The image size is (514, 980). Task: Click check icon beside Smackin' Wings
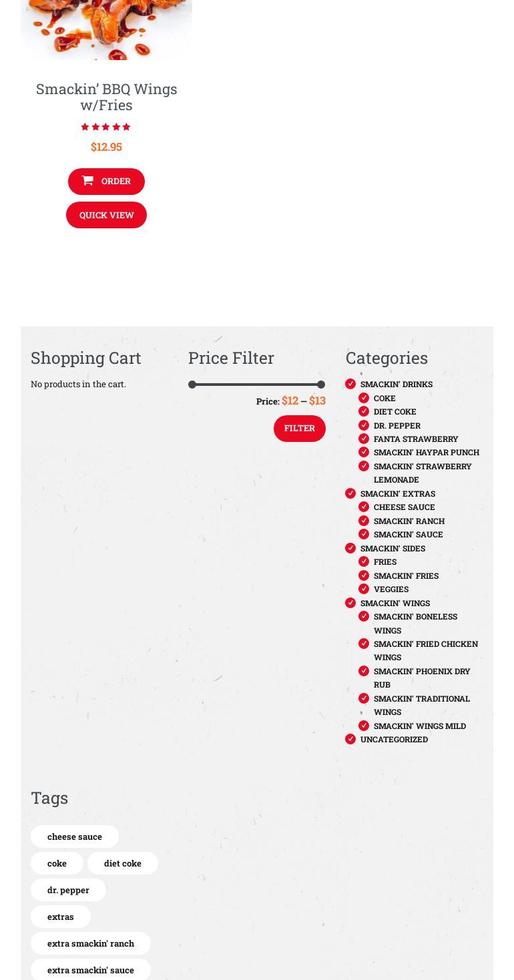pyautogui.click(x=350, y=603)
